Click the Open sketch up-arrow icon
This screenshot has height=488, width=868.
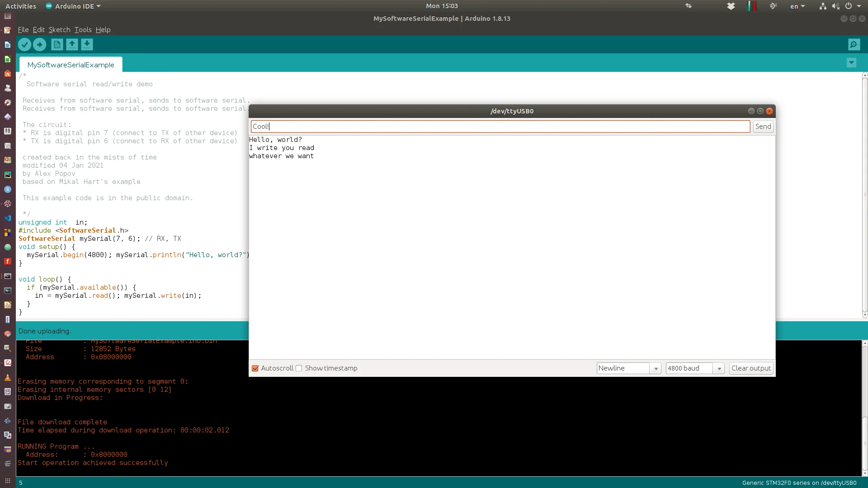72,44
